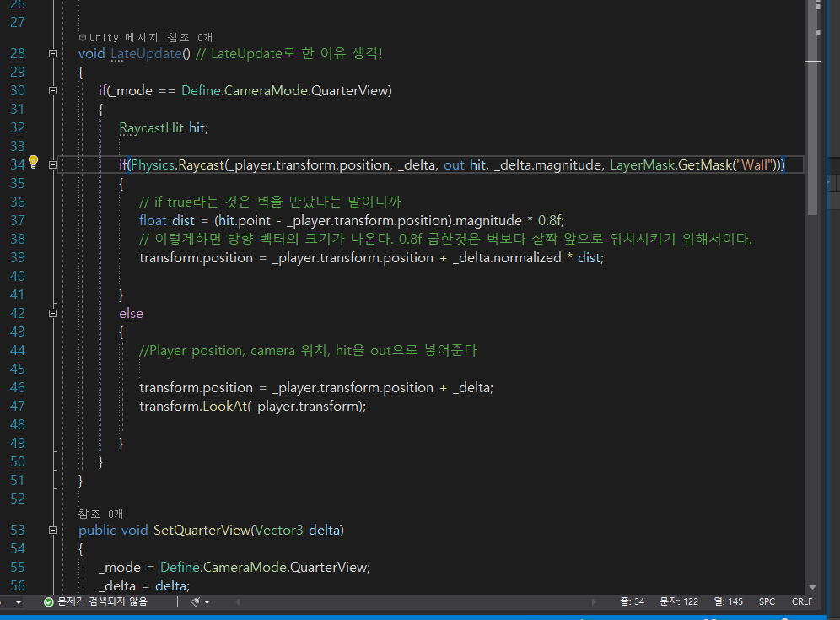
Task: Collapse the Physics.Raycast if-block fold
Action: pos(52,165)
